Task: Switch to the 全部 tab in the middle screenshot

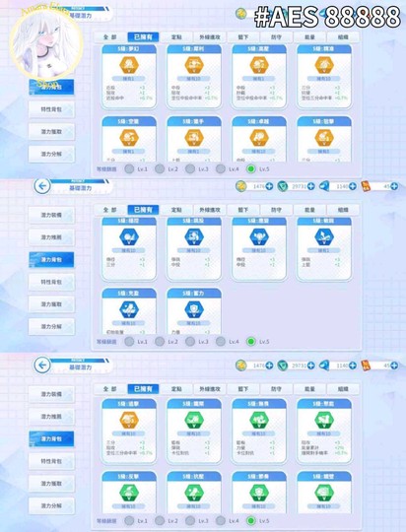Action: (x=110, y=210)
